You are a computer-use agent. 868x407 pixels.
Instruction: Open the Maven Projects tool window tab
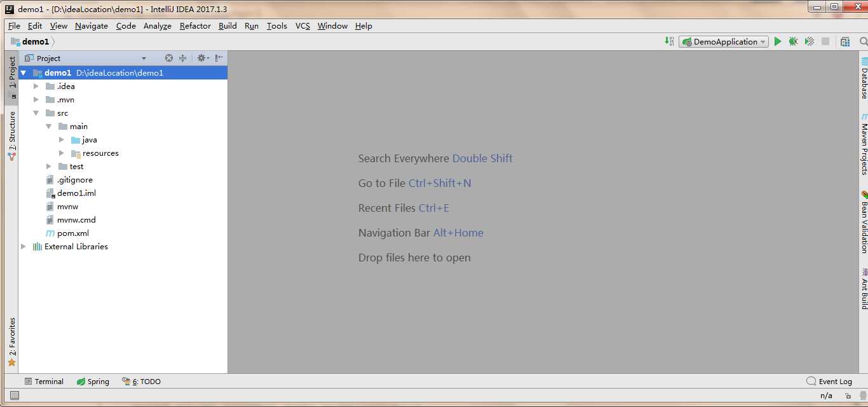(864, 145)
